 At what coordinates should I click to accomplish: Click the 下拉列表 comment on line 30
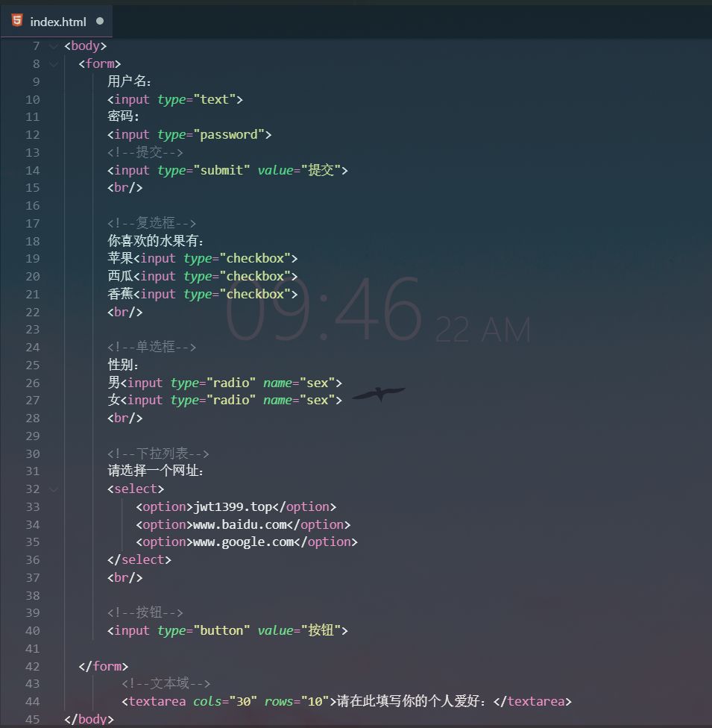coord(158,454)
